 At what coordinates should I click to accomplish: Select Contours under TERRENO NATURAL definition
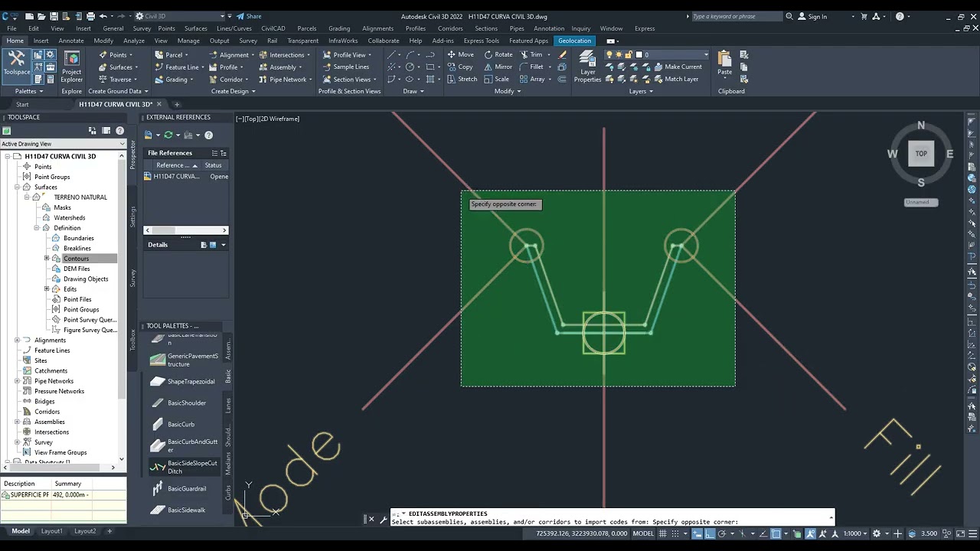77,259
